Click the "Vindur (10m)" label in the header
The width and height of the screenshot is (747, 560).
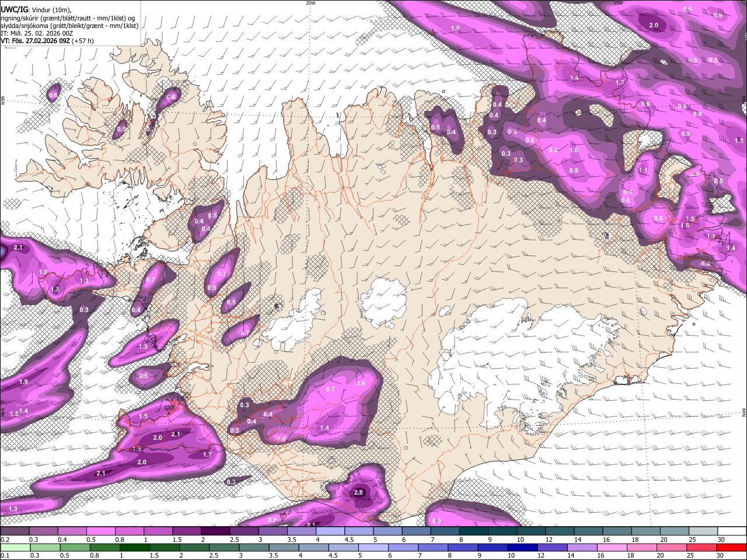pos(51,10)
